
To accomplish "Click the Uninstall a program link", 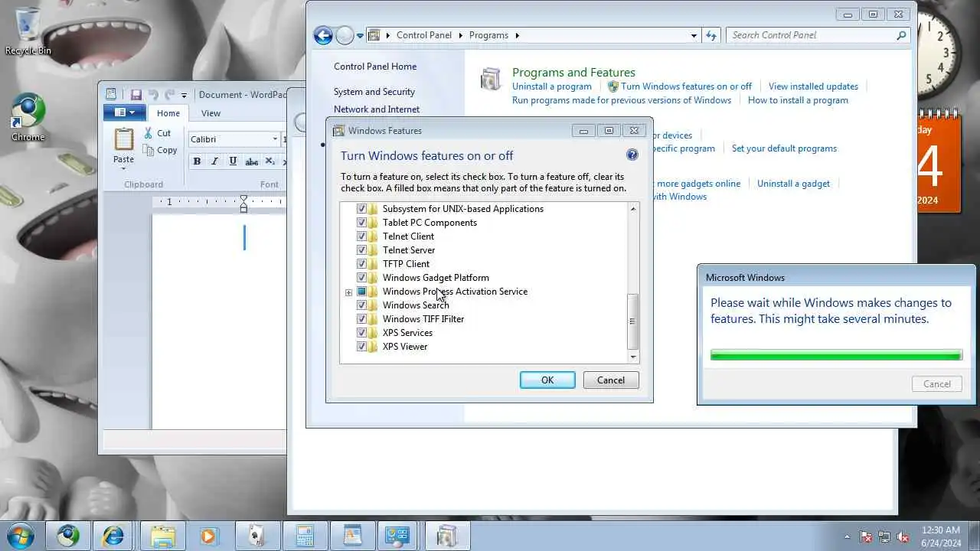I will [552, 86].
